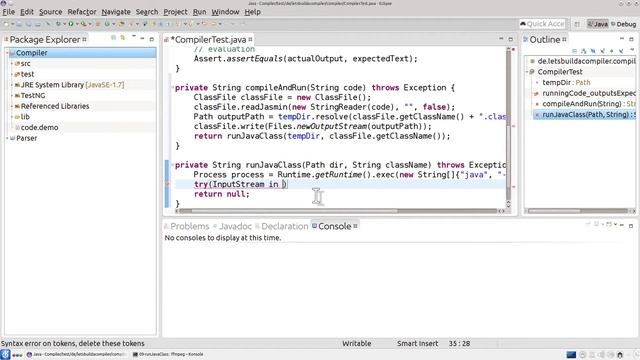Screen dimensions: 640x360
Task: Click Collapse All in Package Explorer
Action: tap(113, 38)
